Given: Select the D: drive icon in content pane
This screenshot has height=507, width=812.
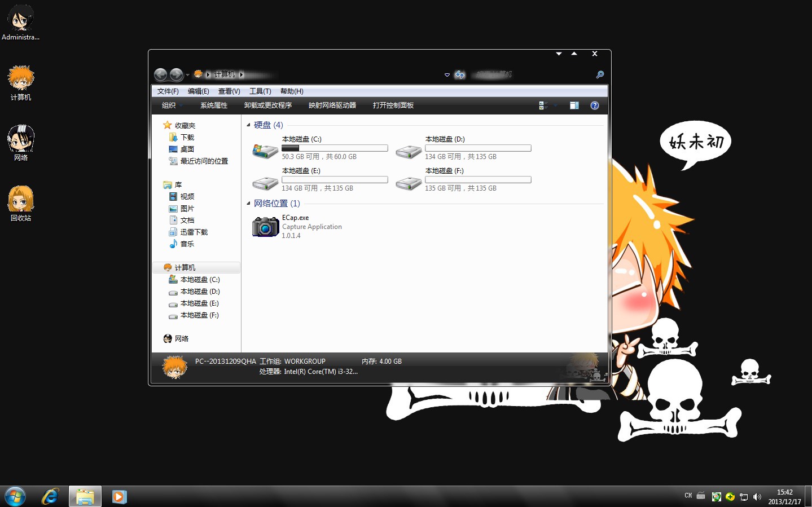Looking at the screenshot, I should point(409,152).
